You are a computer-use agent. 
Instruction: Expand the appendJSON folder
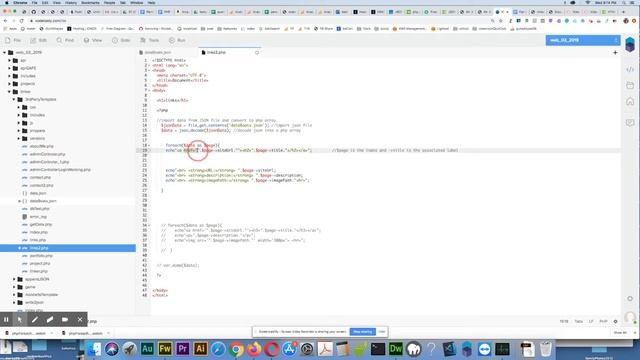pos(14,279)
